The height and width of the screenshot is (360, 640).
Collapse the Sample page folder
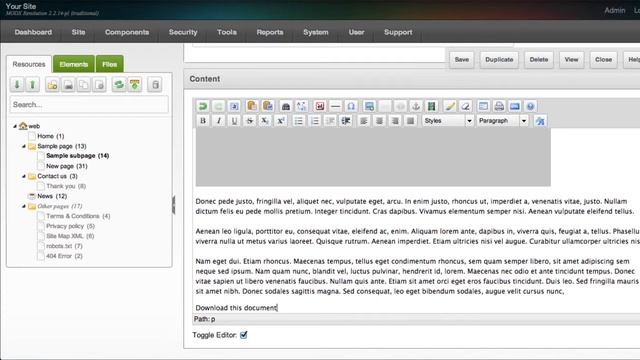click(24, 146)
